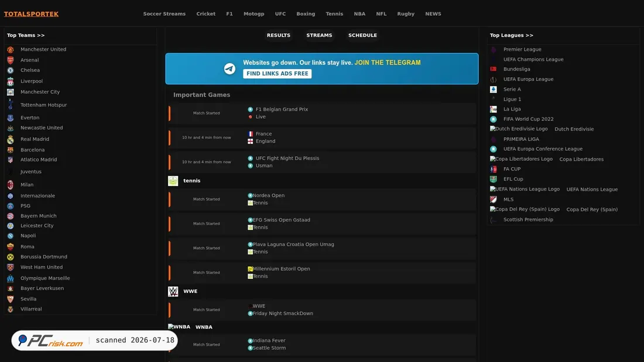644x362 pixels.
Task: Open the NFL menu item
Action: 381,14
